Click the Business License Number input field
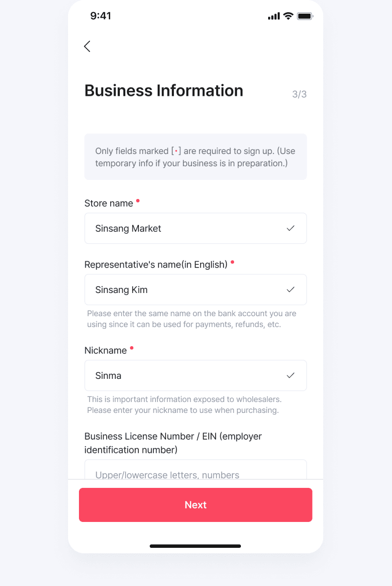Screen dimensions: 392x586 [x=196, y=470]
